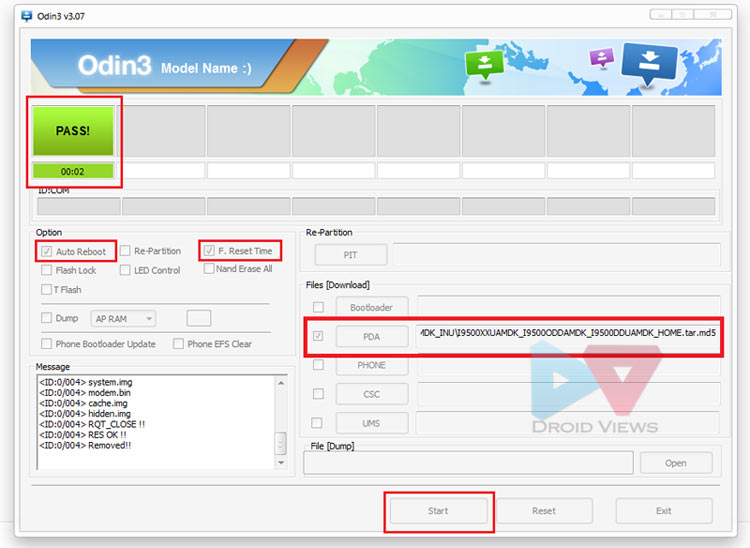
Task: Toggle the Auto Reboot checkbox
Action: pyautogui.click(x=46, y=252)
